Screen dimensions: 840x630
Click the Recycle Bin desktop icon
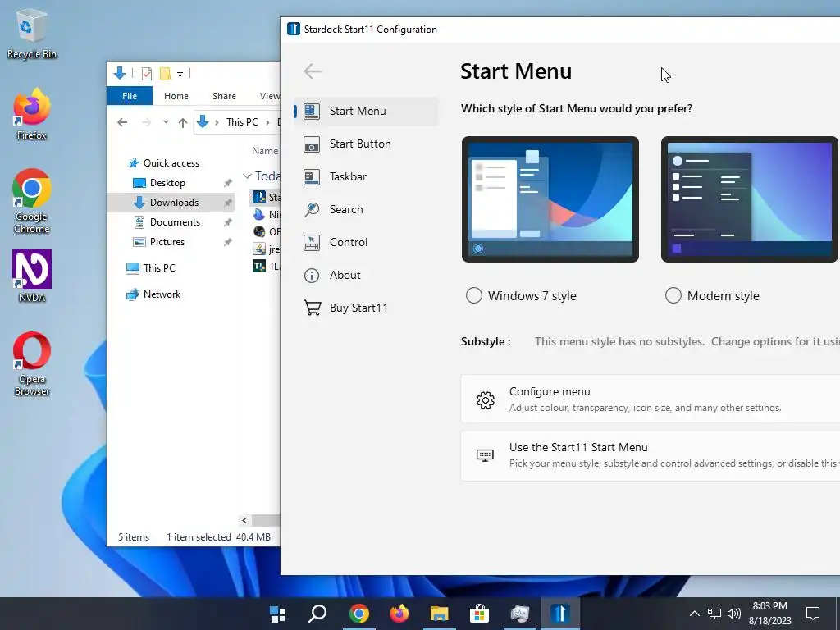[x=31, y=33]
